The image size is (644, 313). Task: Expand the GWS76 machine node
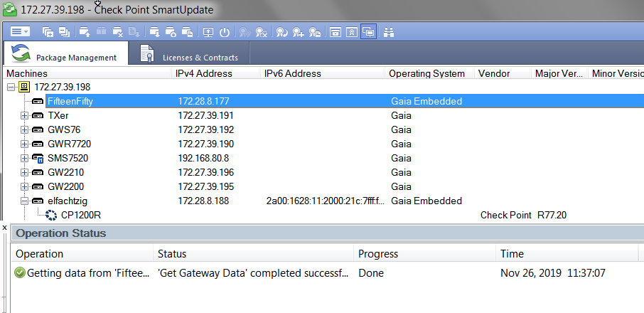(24, 129)
